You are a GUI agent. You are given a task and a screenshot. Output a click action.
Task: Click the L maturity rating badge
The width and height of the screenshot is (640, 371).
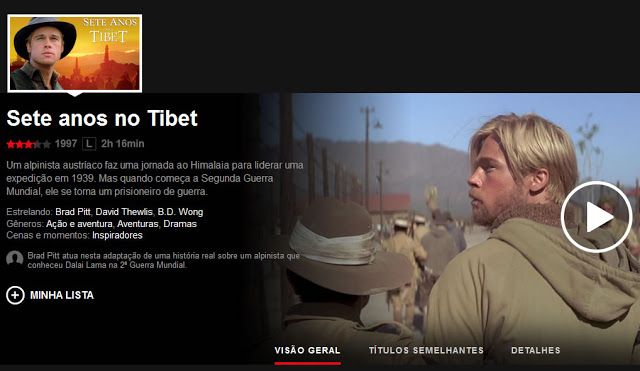coord(89,144)
